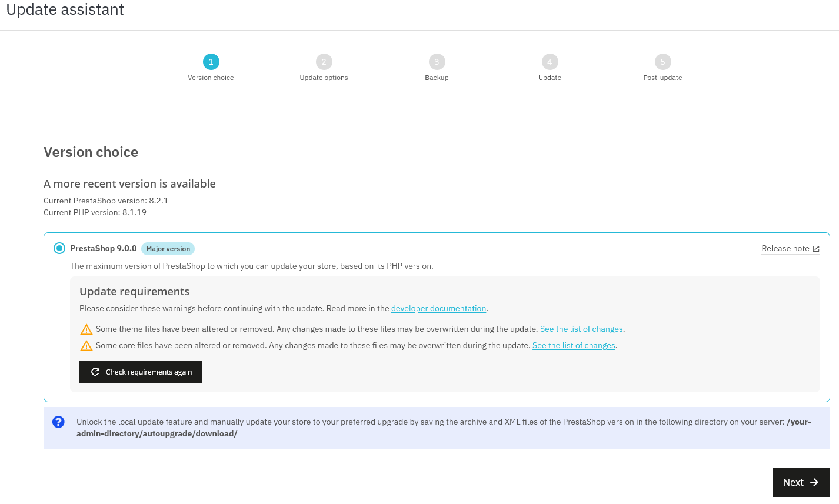This screenshot has height=504, width=839.
Task: Click the external-link icon beside Release note
Action: (816, 249)
